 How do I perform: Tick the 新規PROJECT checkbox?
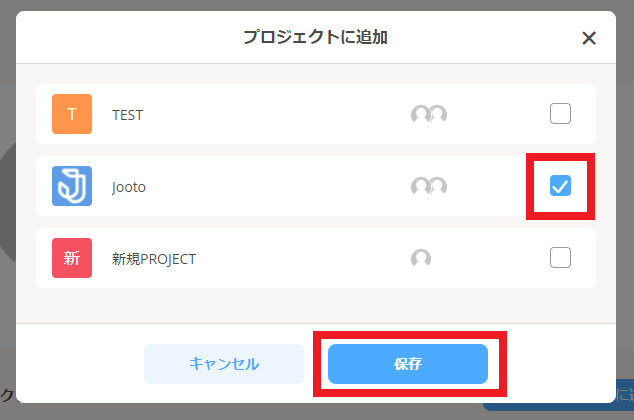(x=560, y=258)
